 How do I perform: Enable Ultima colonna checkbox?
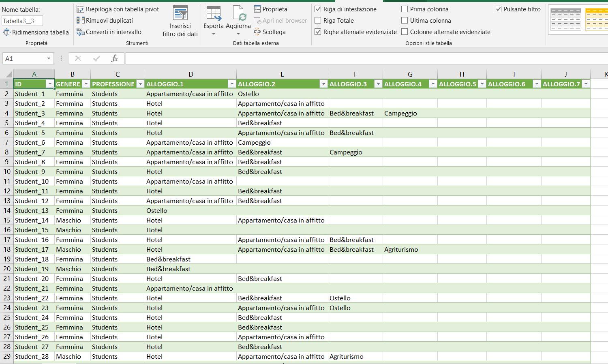[405, 20]
